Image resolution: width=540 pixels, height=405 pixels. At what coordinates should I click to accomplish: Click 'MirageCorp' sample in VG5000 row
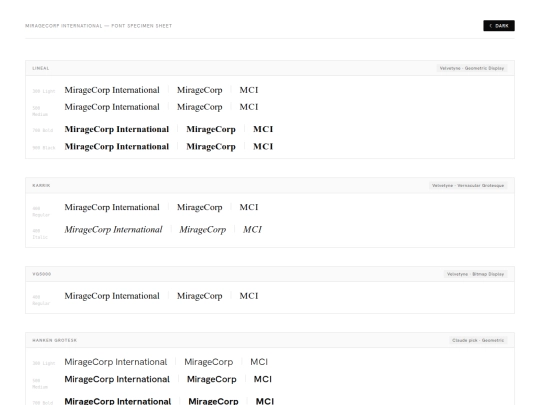click(x=200, y=296)
